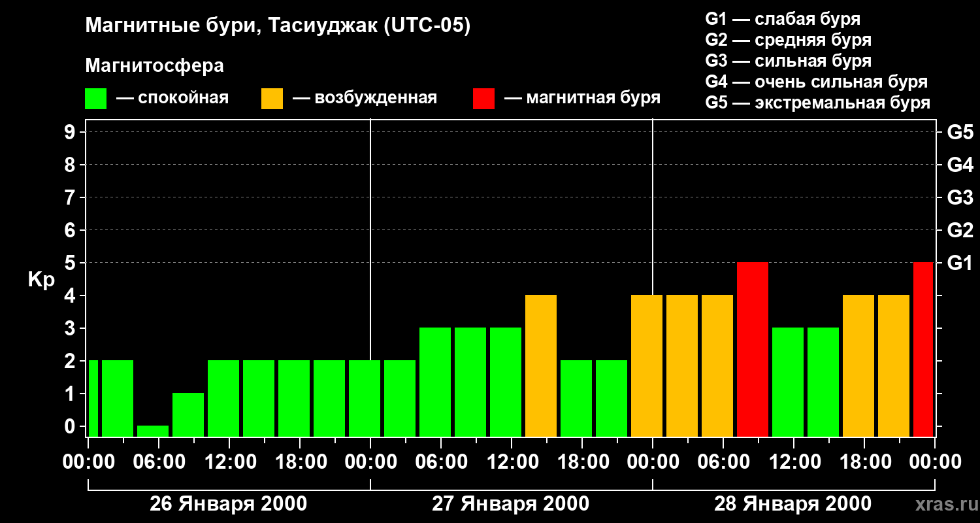Click the '— возбужденная' legend label
Viewport: 980px width, 523px height.
click(x=365, y=98)
